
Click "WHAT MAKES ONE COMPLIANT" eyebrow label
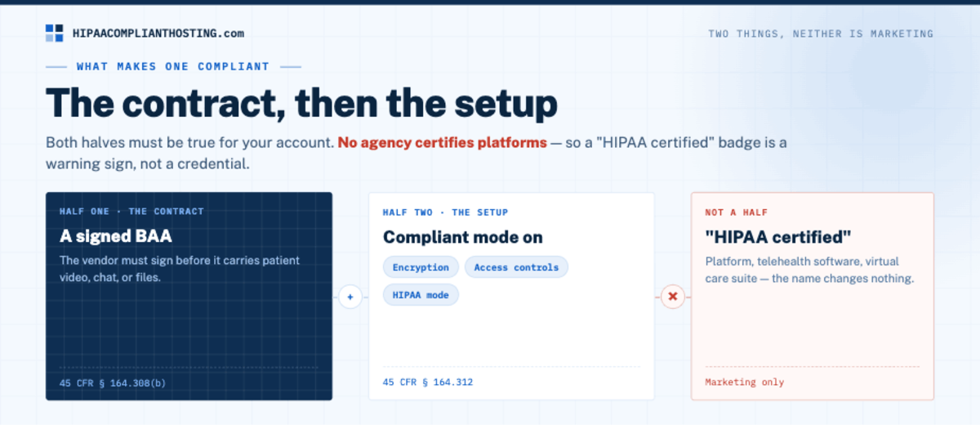pos(173,66)
